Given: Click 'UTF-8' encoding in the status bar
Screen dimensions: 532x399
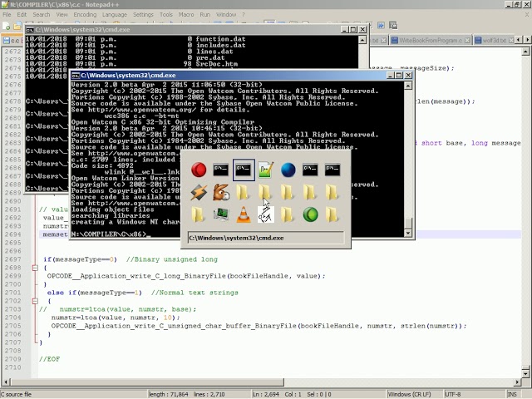Looking at the screenshot, I should click(452, 394).
